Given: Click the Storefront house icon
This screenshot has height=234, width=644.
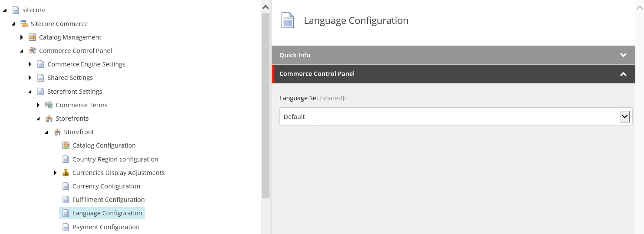Looking at the screenshot, I should [57, 132].
